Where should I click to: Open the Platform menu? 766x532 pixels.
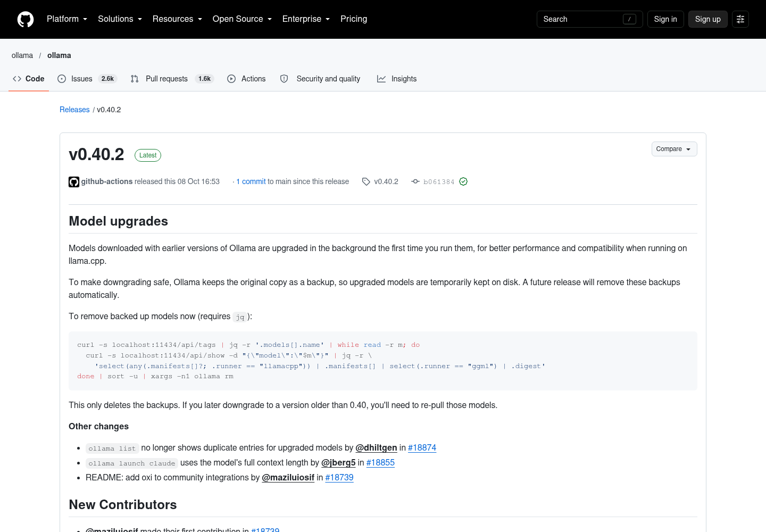67,19
